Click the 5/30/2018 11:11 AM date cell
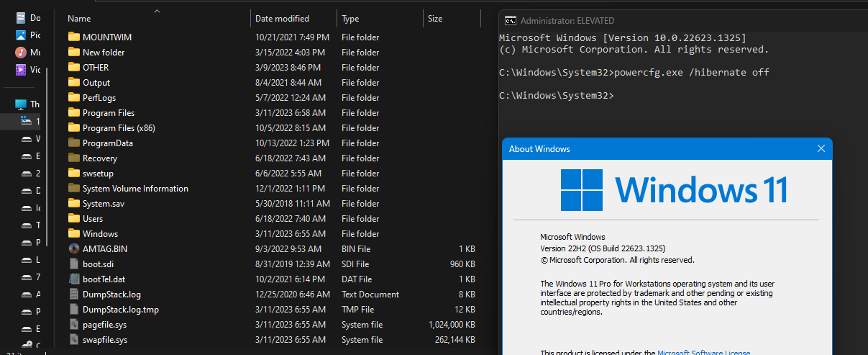The height and width of the screenshot is (355, 868). pos(291,203)
